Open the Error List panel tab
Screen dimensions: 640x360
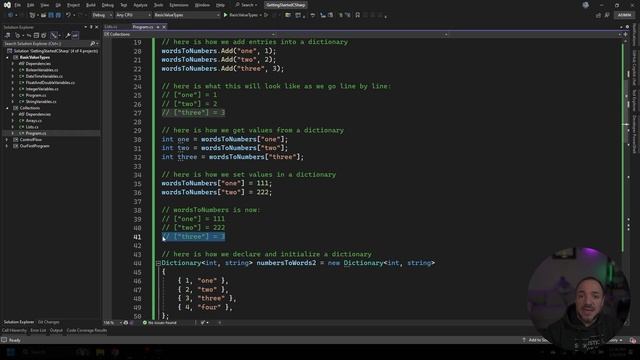pos(38,331)
